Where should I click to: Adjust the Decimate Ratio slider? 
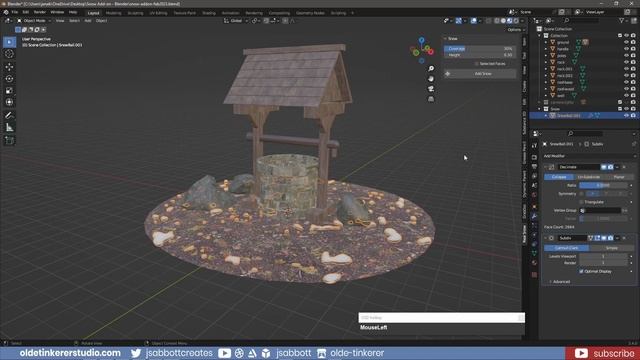pyautogui.click(x=603, y=185)
